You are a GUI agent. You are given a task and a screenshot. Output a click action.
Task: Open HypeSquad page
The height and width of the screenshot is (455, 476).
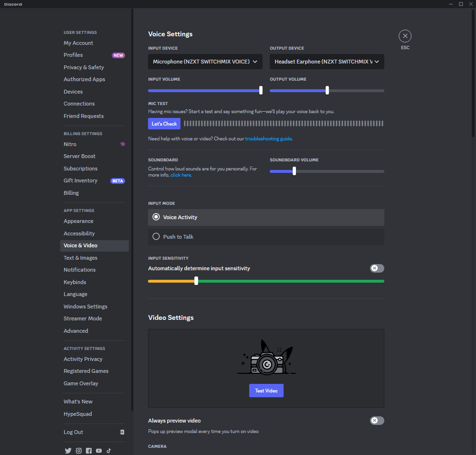(x=95, y=414)
